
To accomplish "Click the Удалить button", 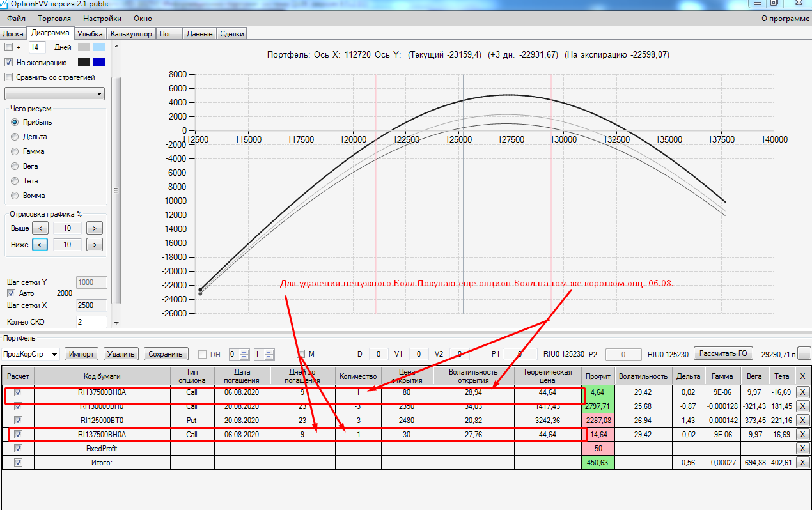I will pyautogui.click(x=121, y=354).
